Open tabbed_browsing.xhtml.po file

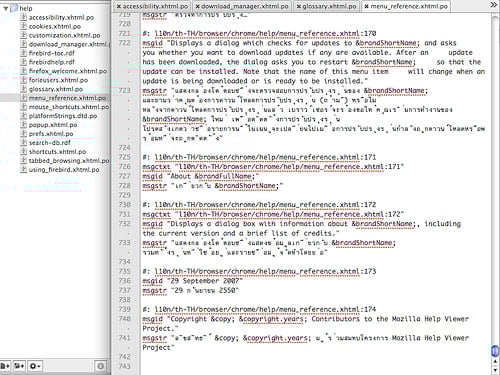coord(69,161)
